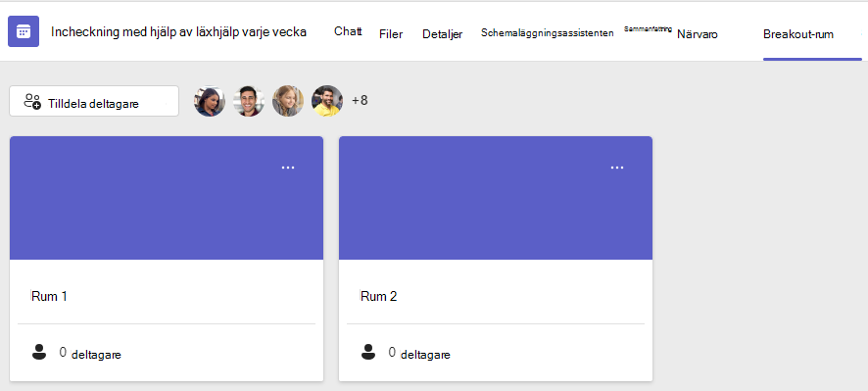Select the bearded man in yellow avatar
Viewport: 868px width, 391px height.
(x=327, y=101)
